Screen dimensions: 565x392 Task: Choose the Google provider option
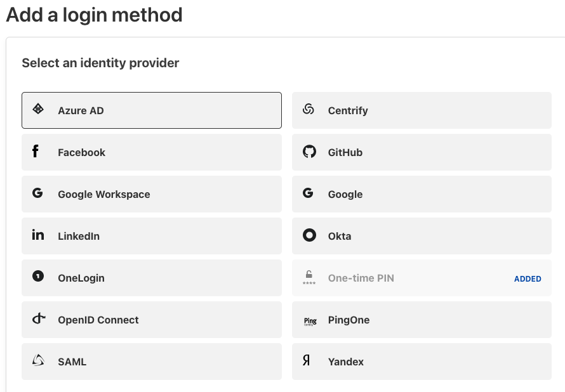[x=422, y=194]
